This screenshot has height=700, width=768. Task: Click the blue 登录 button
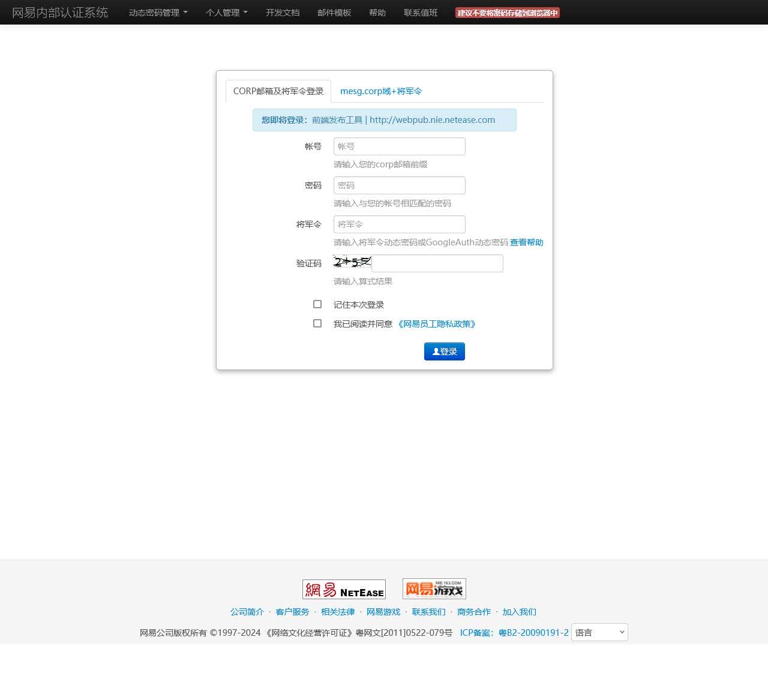(x=445, y=351)
